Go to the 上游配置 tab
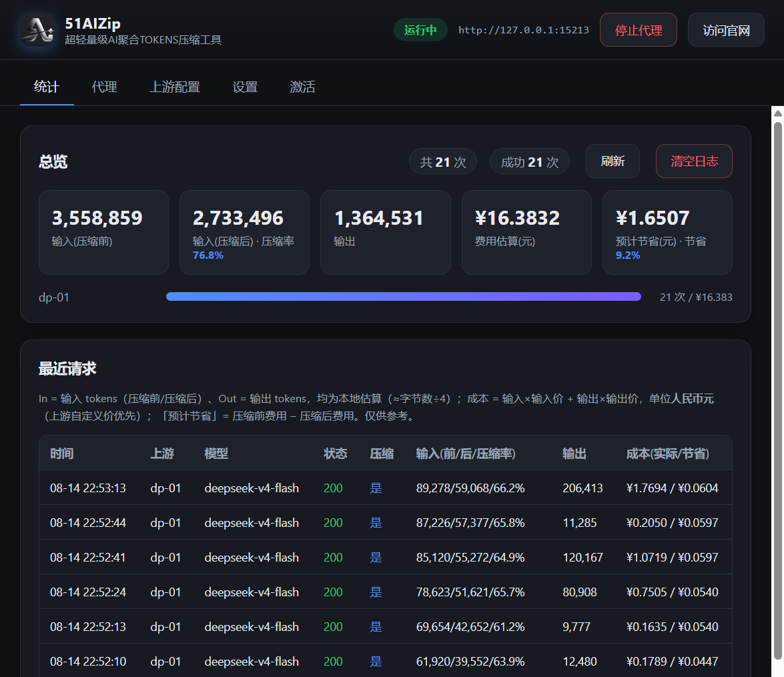Screen dimensions: 784x677 175,87
